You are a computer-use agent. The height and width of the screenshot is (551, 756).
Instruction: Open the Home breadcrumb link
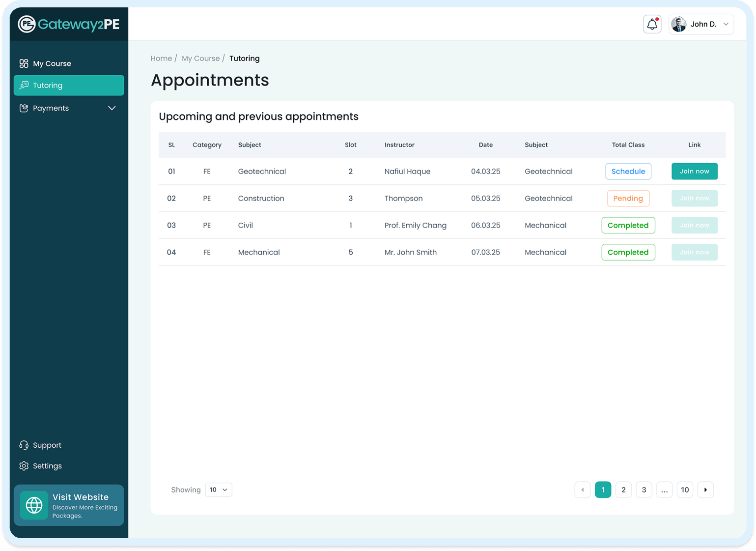[x=161, y=58]
